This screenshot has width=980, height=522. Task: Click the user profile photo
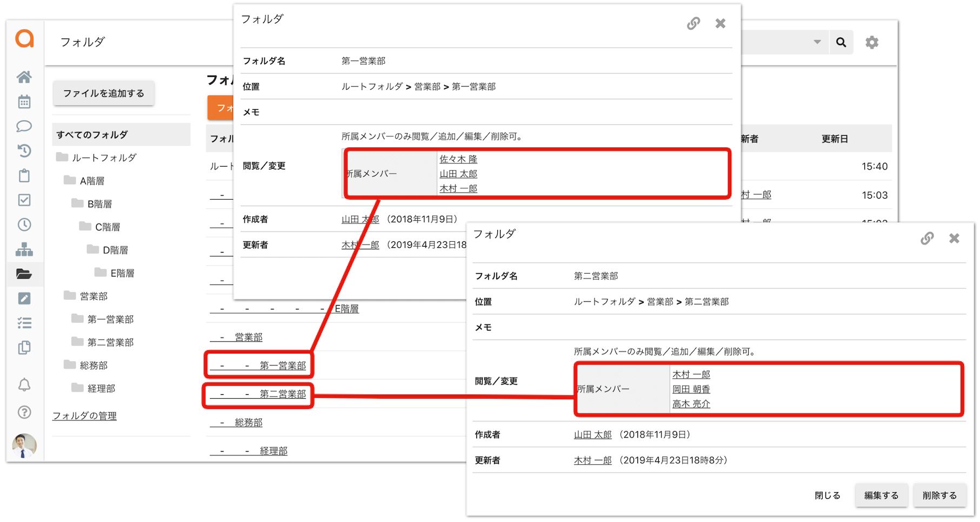click(24, 446)
